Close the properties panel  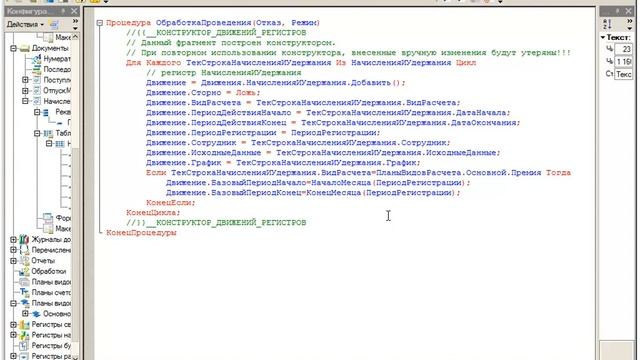pos(629,11)
